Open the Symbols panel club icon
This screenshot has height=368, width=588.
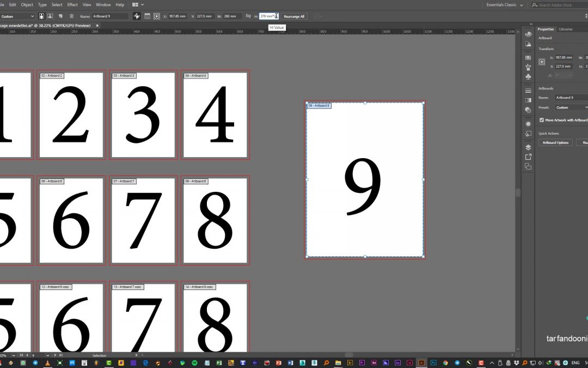(x=528, y=77)
